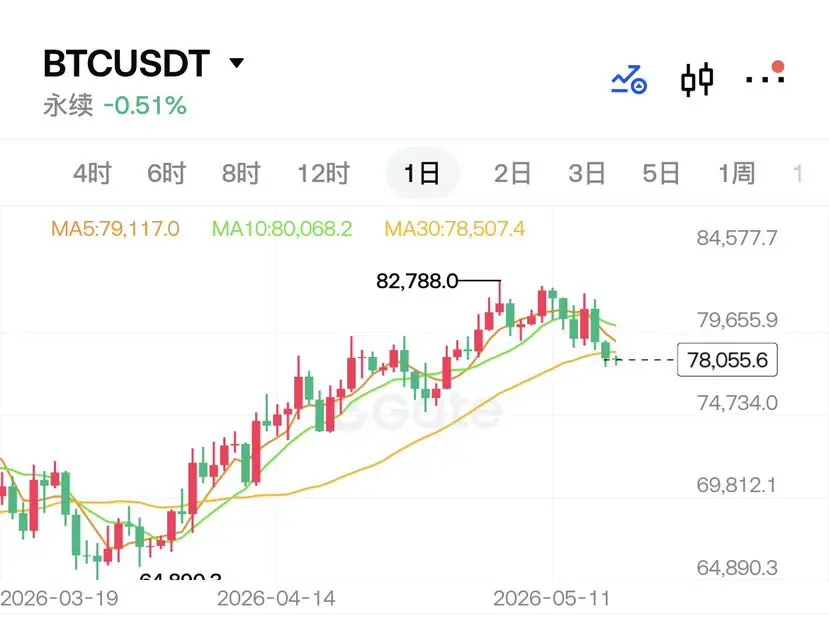
Task: Click the 2026-05-11 date axis label
Action: click(x=552, y=599)
